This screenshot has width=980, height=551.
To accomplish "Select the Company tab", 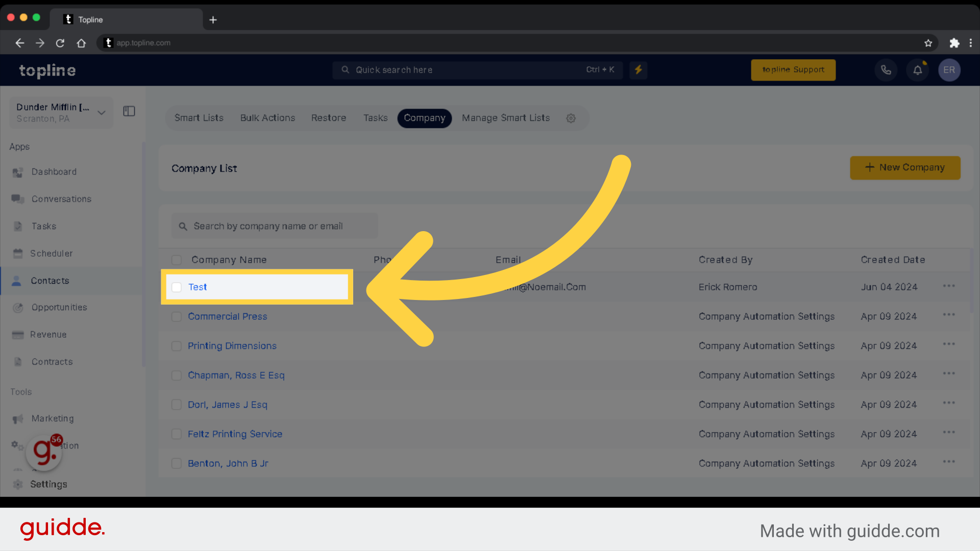I will (425, 118).
